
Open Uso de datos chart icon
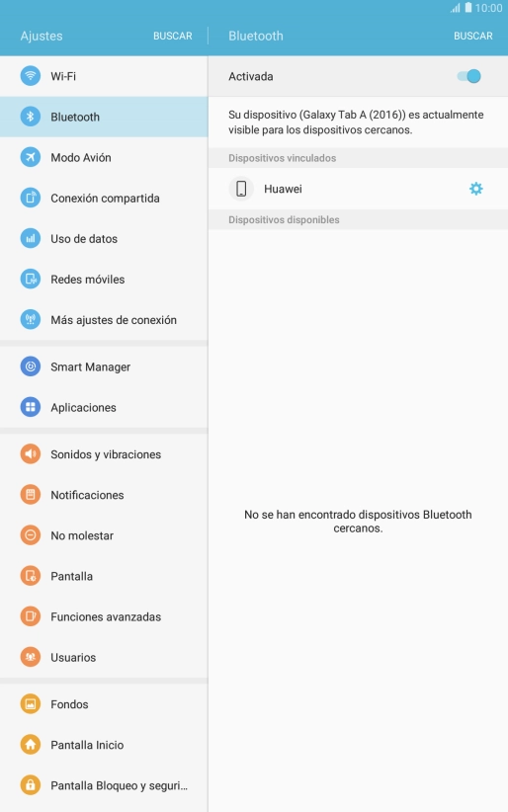(31, 239)
